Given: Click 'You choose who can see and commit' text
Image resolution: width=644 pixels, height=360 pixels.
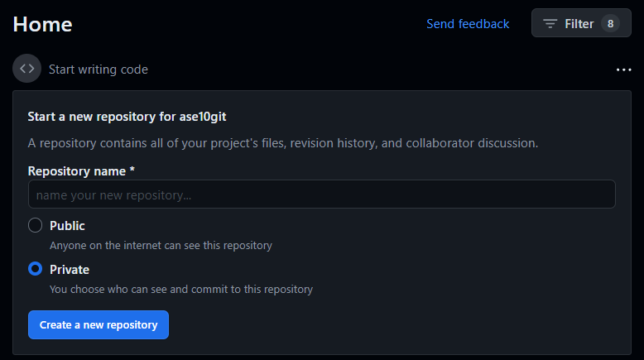Looking at the screenshot, I should tap(181, 290).
